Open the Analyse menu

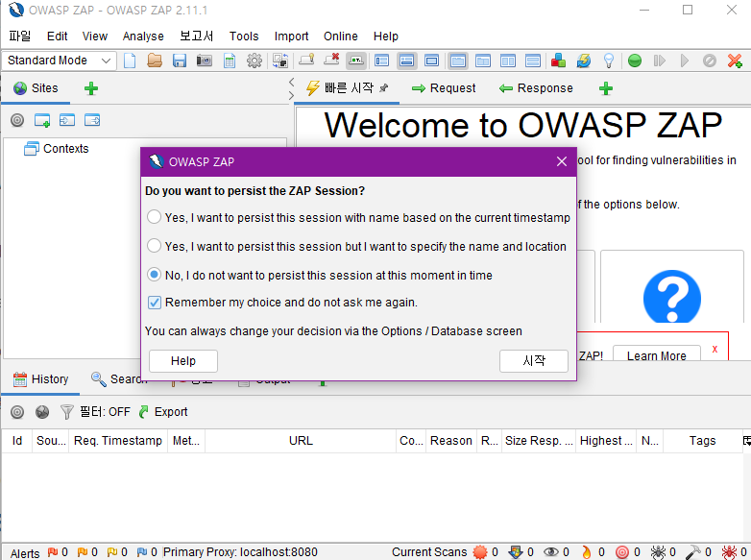tap(143, 36)
